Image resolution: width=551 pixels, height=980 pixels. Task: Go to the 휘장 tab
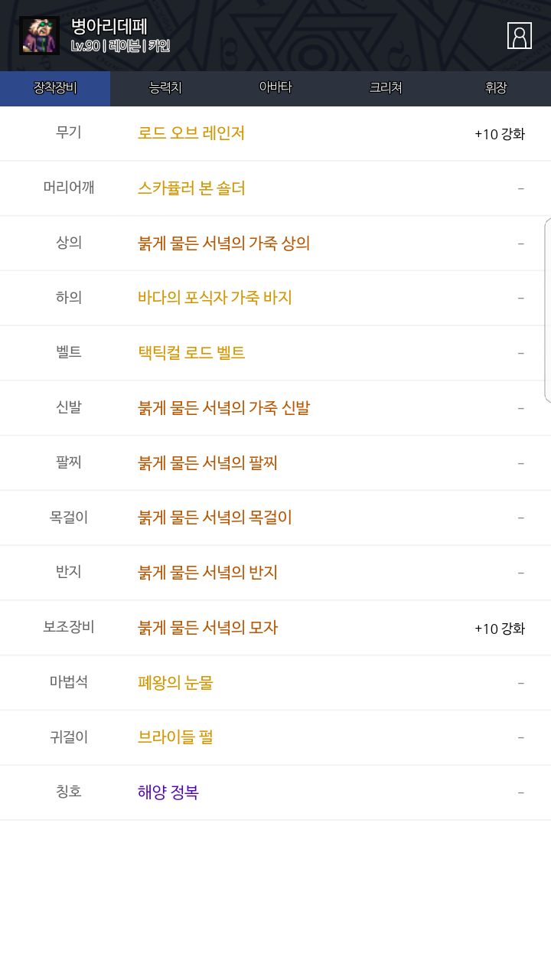tap(496, 88)
